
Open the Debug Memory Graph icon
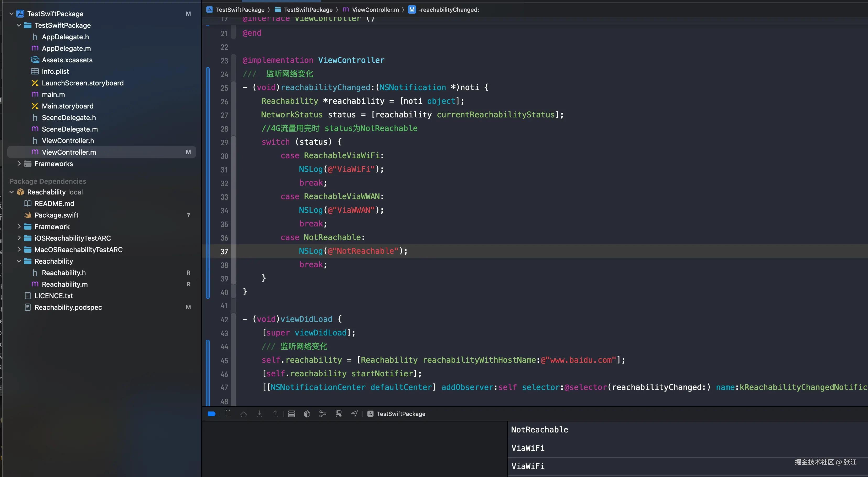coord(322,414)
